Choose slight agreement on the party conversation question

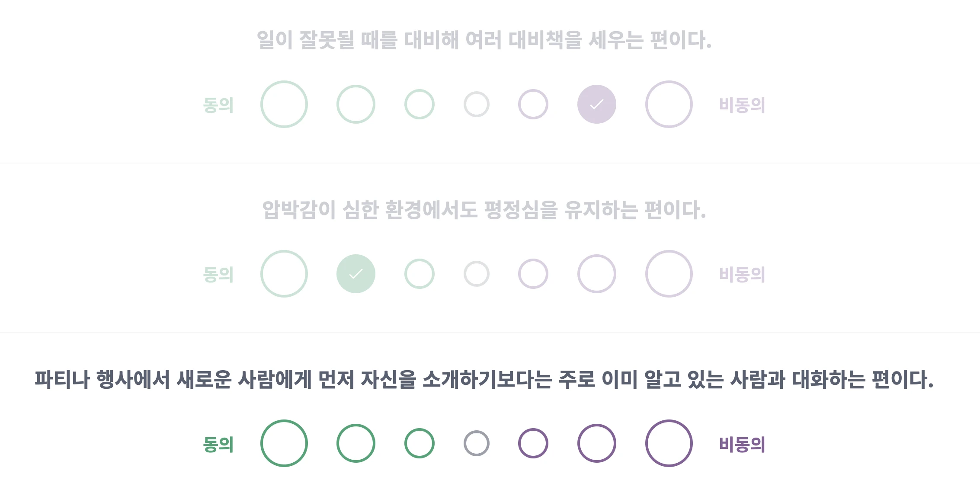pos(419,443)
